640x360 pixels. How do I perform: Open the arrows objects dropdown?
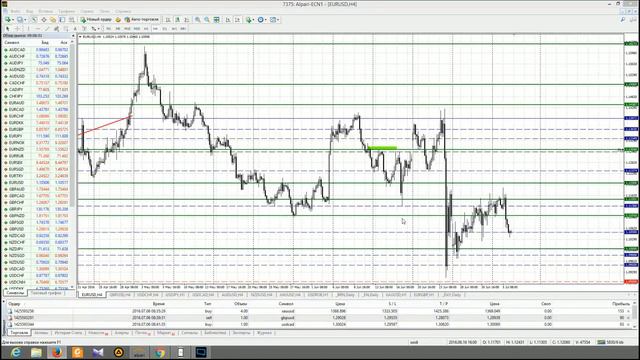[98, 29]
